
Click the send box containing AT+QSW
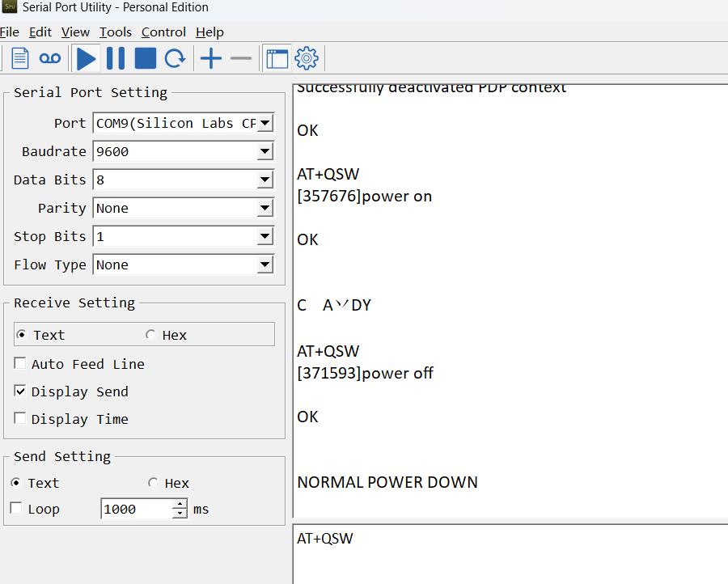coord(510,554)
